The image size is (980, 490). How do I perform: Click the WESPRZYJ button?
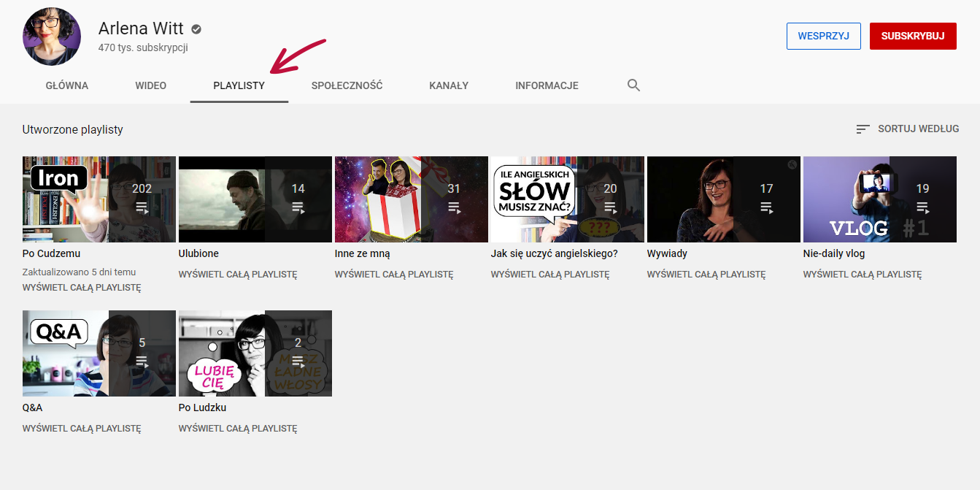pos(824,36)
